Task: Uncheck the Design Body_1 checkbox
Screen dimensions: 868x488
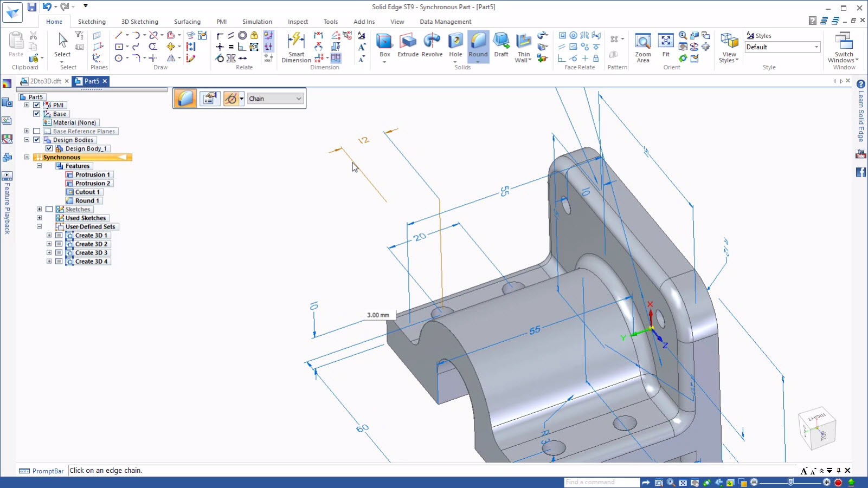Action: [x=49, y=148]
